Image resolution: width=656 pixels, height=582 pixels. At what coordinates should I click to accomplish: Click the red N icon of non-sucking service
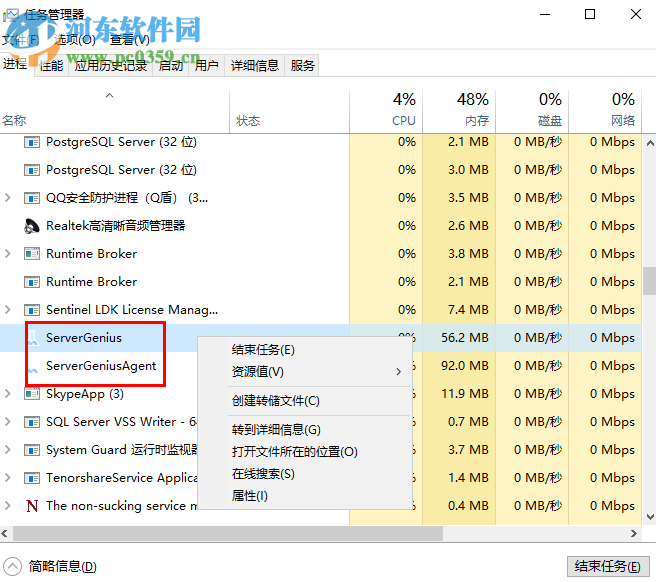(32, 506)
